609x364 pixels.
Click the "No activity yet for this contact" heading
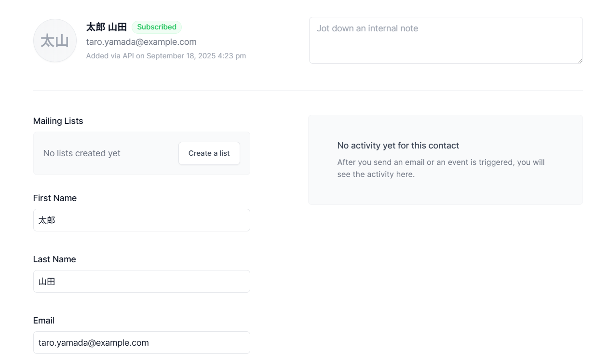(x=398, y=146)
